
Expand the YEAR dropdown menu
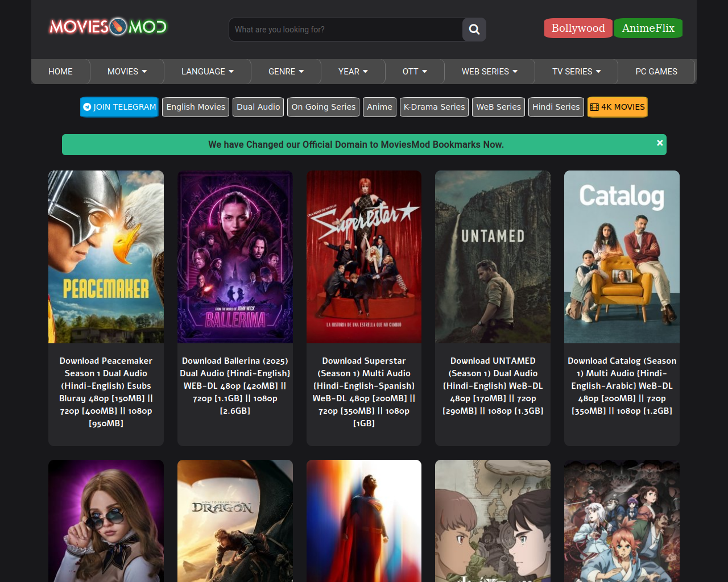353,72
